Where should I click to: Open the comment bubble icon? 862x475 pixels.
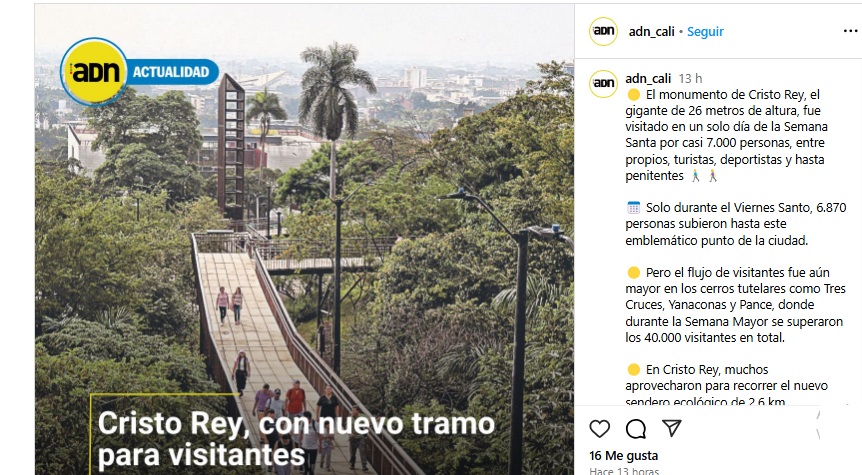pos(636,428)
